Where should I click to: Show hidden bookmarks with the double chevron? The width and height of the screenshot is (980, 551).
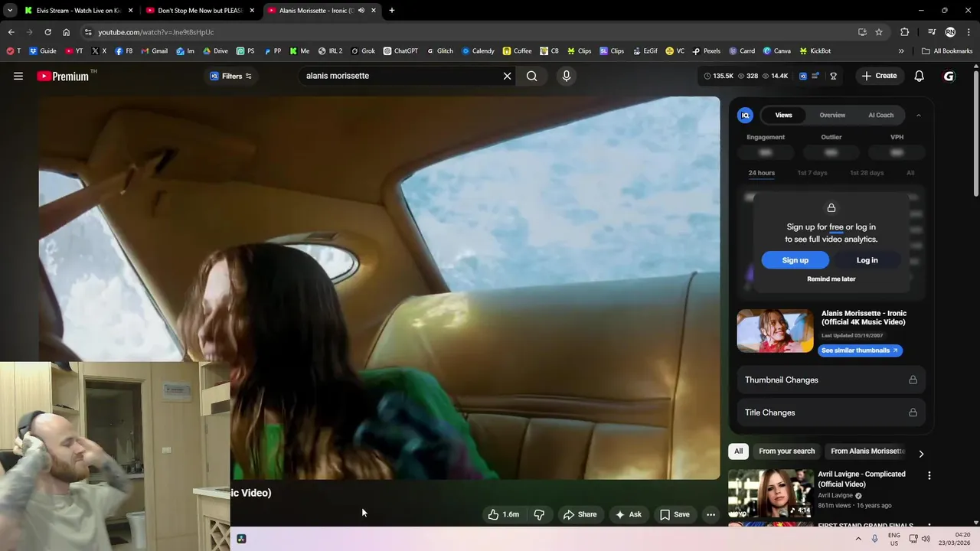tap(901, 51)
